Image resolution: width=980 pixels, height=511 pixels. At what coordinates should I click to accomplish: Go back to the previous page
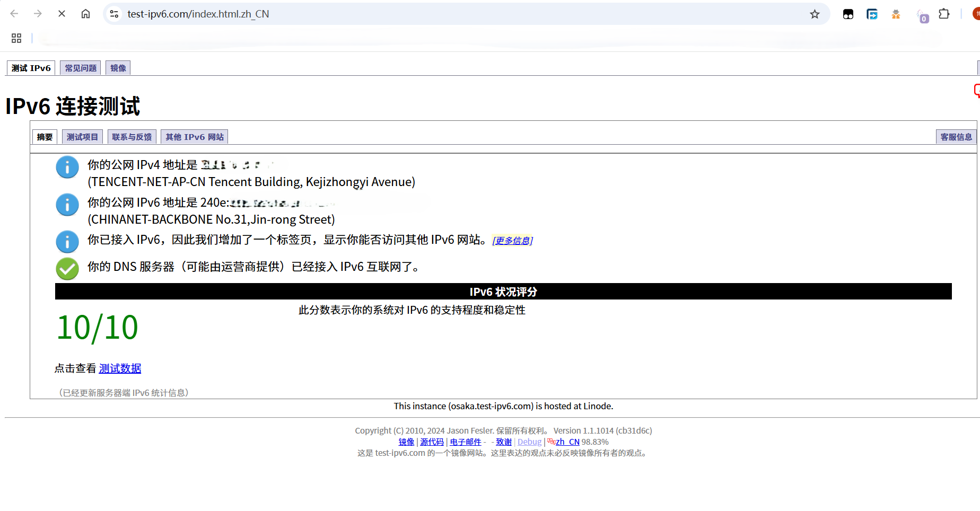[14, 14]
